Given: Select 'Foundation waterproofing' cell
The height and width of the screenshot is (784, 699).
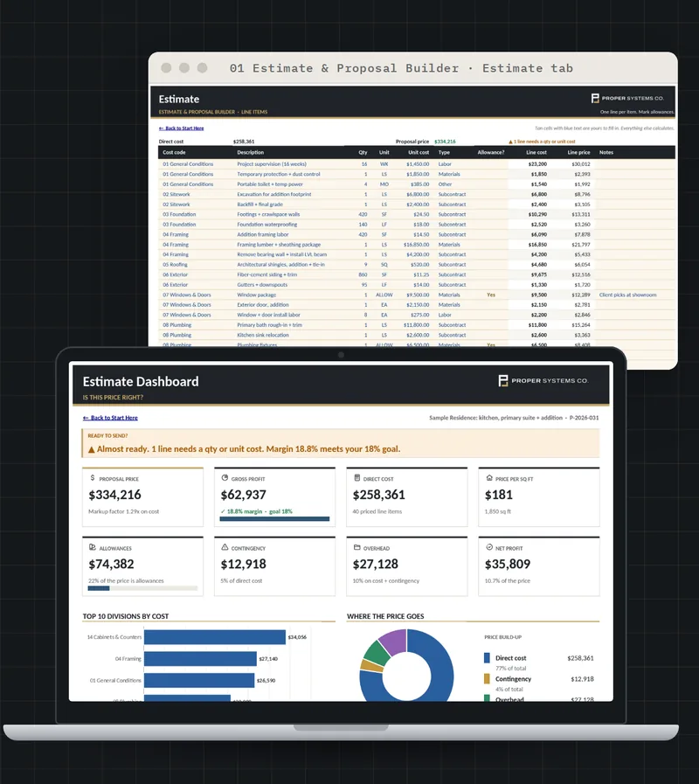Looking at the screenshot, I should tap(267, 225).
